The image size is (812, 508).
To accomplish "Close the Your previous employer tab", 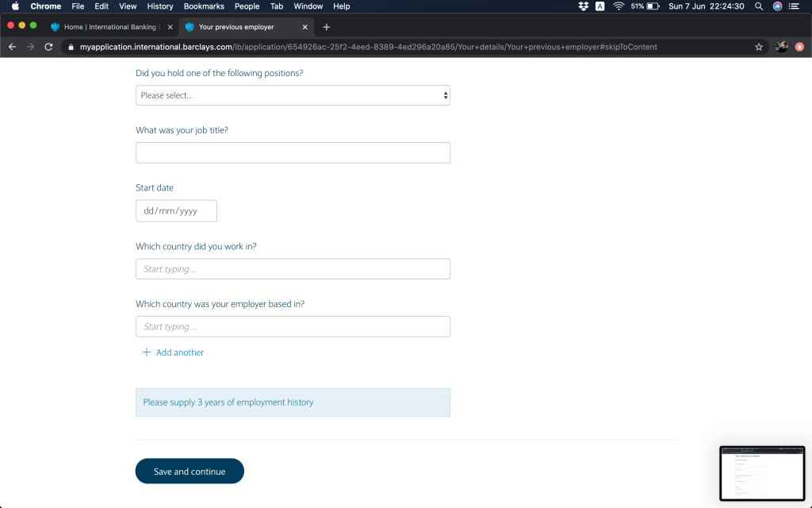I will coord(305,27).
